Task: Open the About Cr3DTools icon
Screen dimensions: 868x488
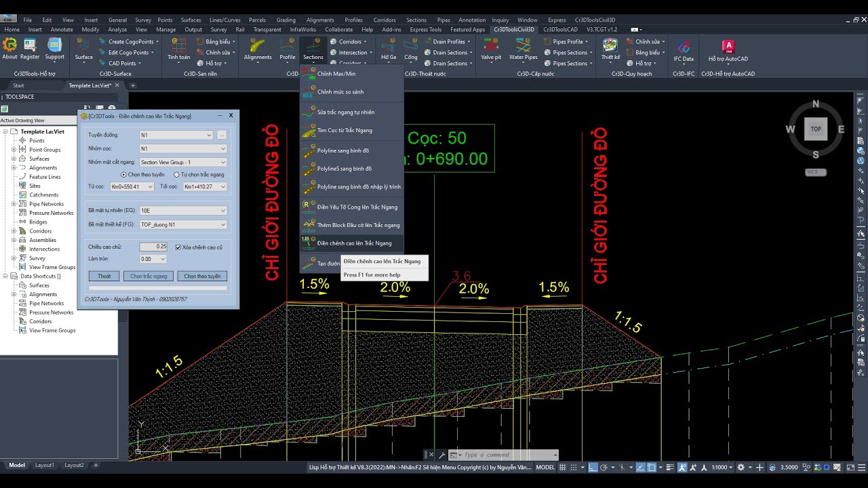Action: pos(9,48)
